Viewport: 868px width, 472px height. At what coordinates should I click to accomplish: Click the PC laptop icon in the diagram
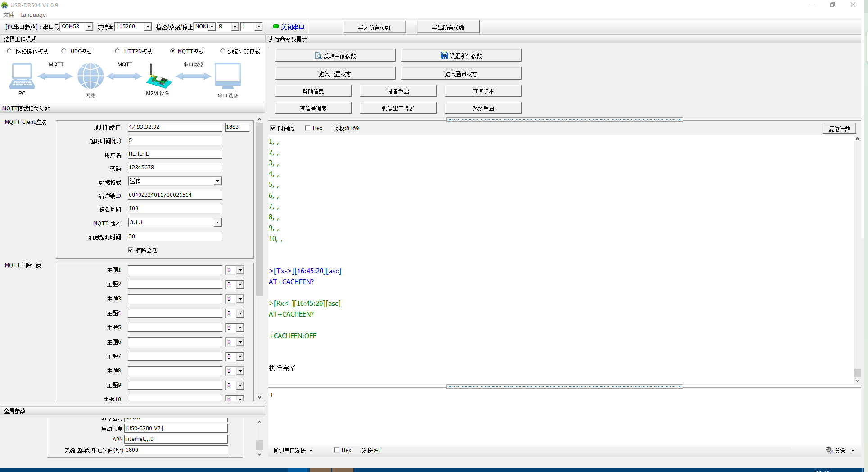click(x=22, y=76)
